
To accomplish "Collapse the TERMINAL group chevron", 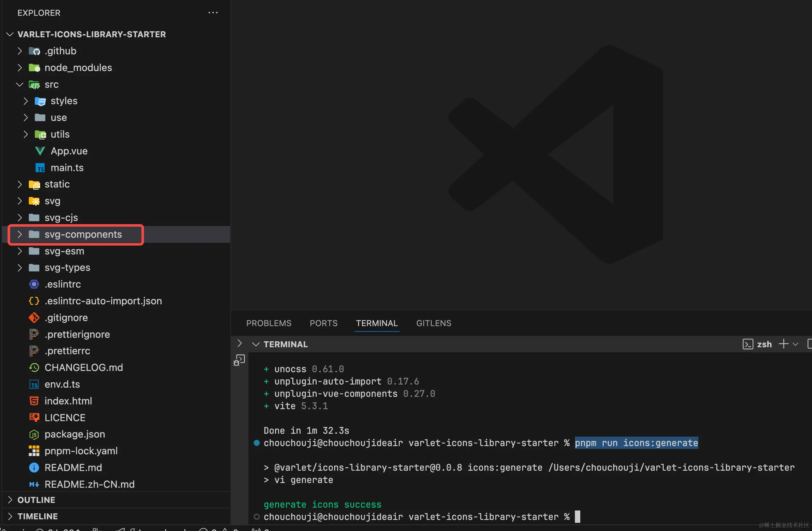I will [255, 344].
